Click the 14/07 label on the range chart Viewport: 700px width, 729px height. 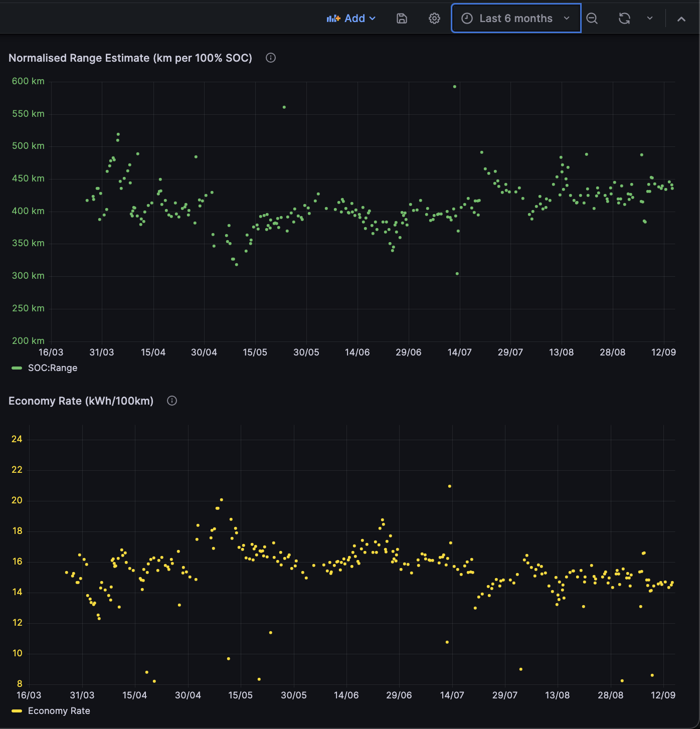(459, 352)
